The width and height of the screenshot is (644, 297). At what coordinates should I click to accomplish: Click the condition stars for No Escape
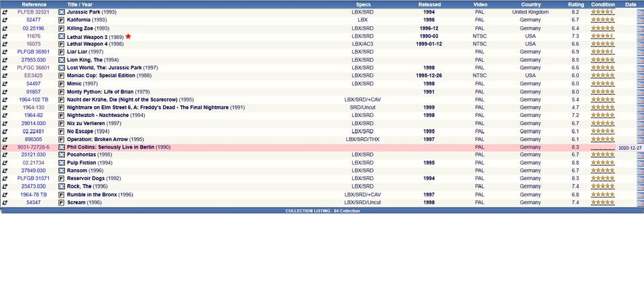602,131
